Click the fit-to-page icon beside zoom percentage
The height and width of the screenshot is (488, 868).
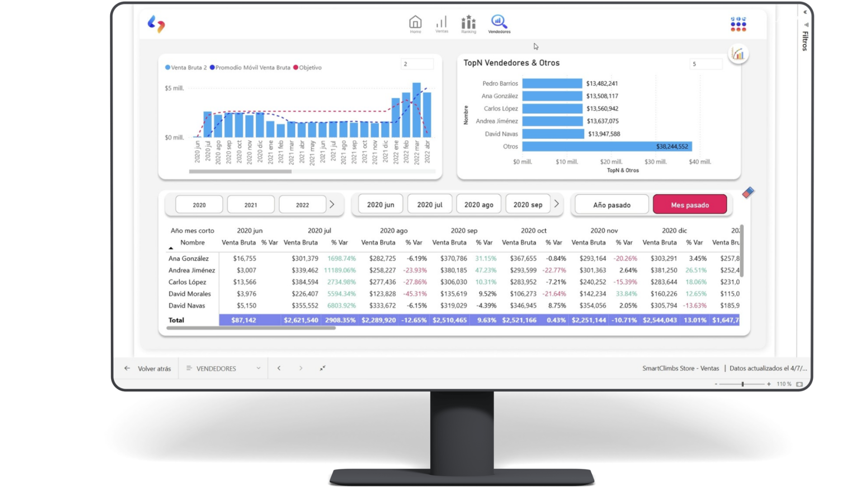[x=799, y=384]
